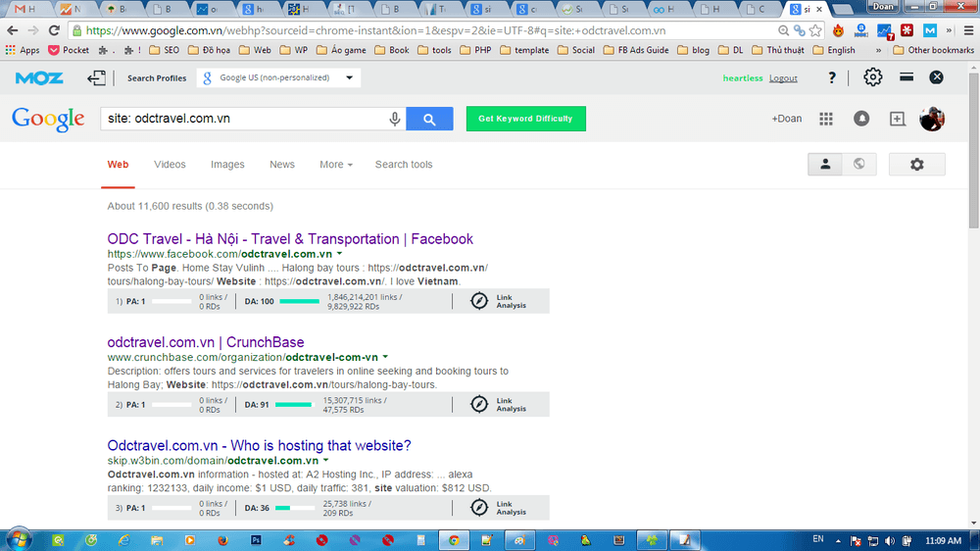Click the MozBar export/dock icon
The image size is (980, 551).
96,77
